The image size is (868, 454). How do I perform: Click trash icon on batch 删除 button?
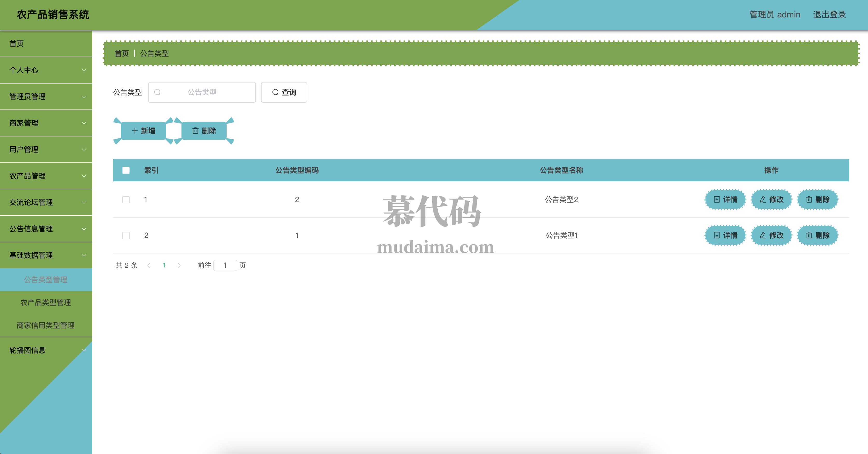[195, 130]
